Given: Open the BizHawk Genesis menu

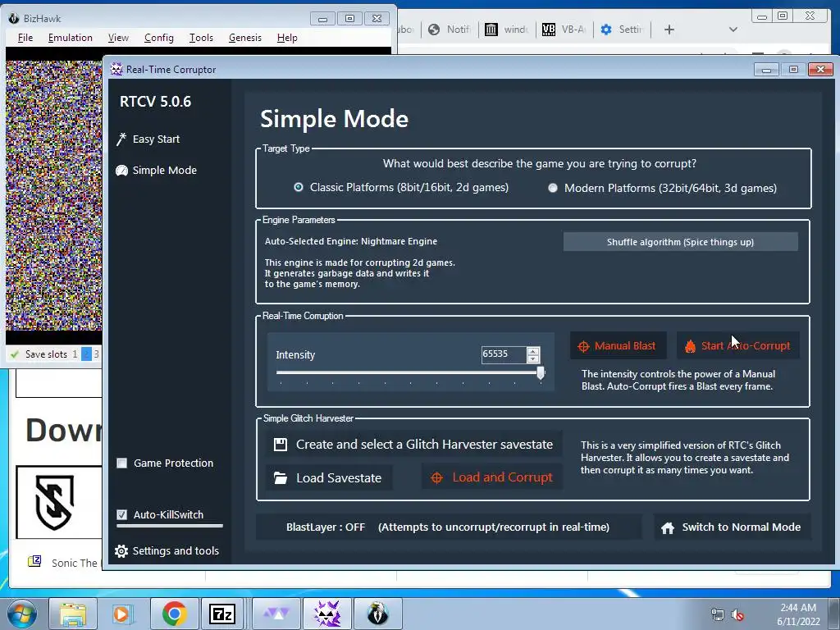Looking at the screenshot, I should pos(245,38).
